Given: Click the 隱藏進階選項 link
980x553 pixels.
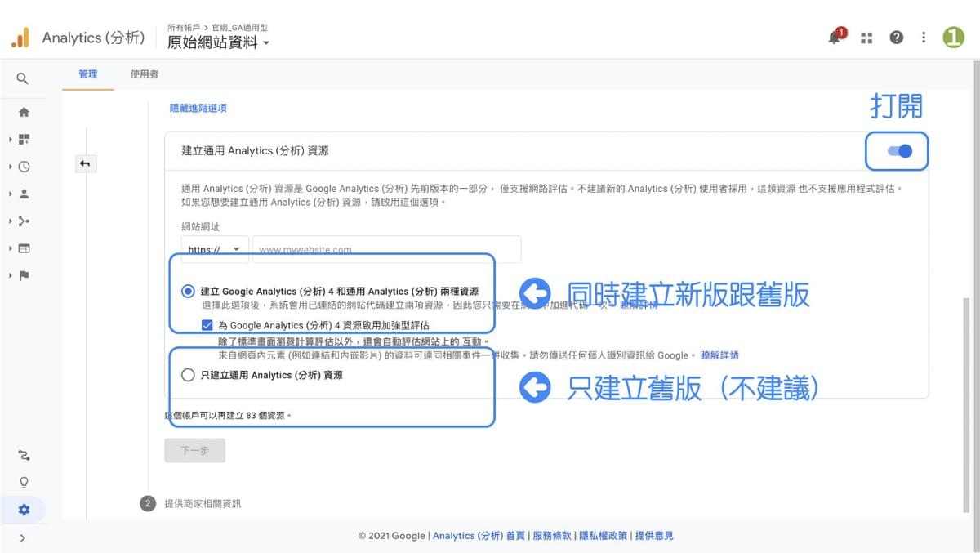Looking at the screenshot, I should click(x=198, y=108).
